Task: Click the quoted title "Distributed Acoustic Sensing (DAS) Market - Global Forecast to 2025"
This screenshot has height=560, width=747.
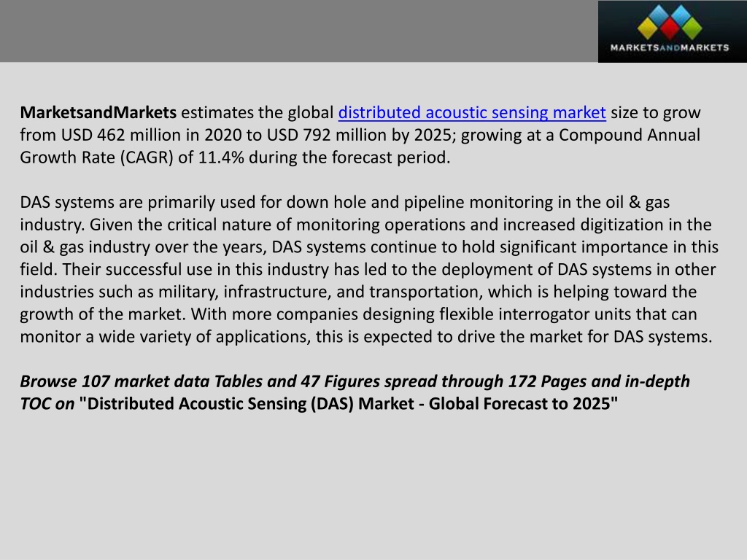Action: coord(348,404)
